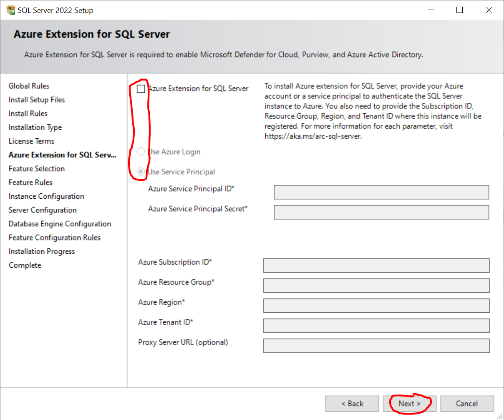Select the Use Azure Login radio button
This screenshot has width=504, height=420.
click(x=141, y=152)
